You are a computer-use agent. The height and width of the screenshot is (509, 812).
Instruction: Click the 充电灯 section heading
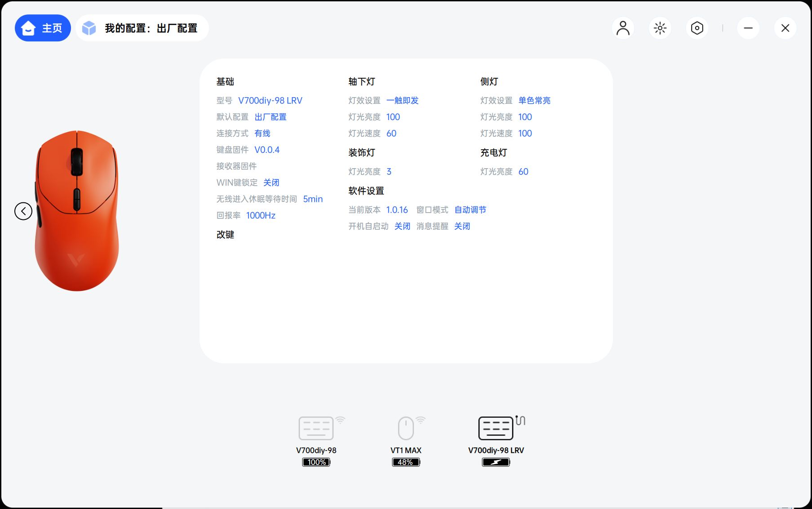[x=494, y=152]
